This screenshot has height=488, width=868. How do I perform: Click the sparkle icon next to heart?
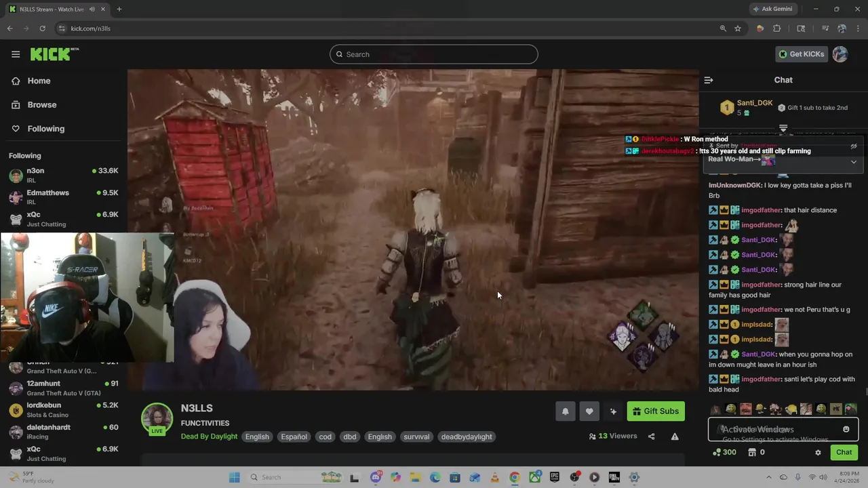(614, 411)
